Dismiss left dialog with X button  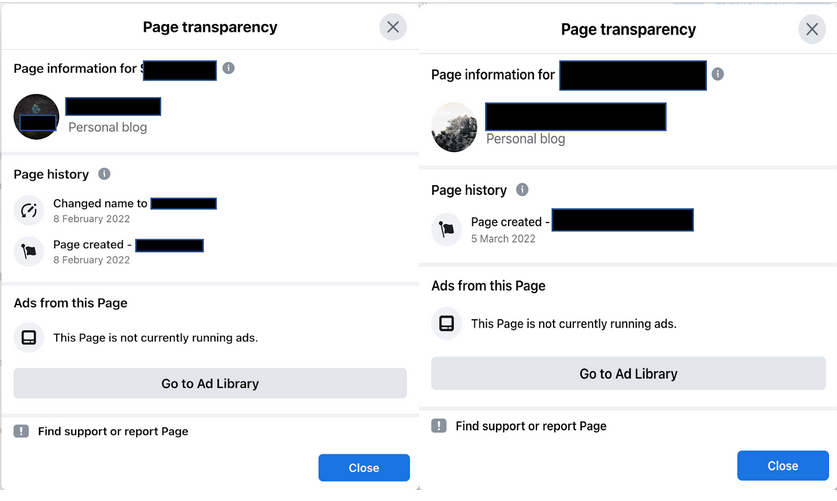click(393, 27)
